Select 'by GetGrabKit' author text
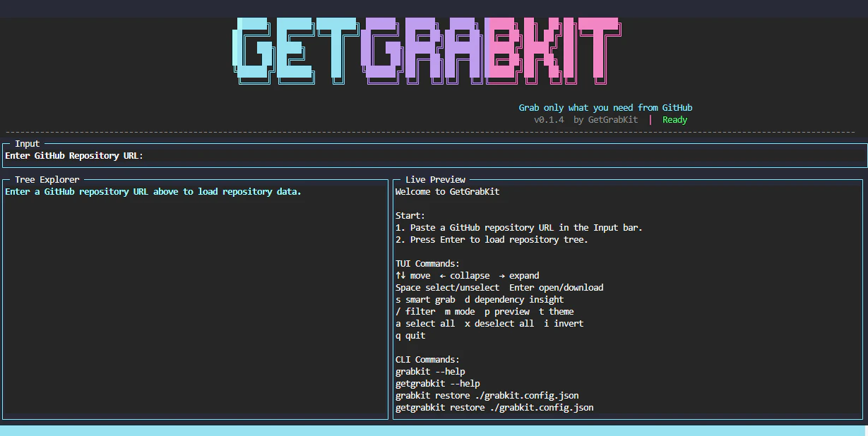 click(605, 120)
